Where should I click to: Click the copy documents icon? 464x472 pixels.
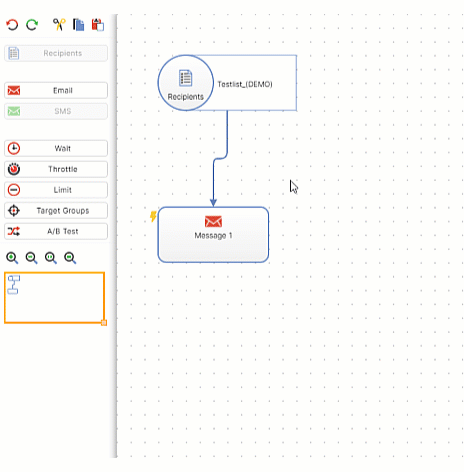[78, 25]
